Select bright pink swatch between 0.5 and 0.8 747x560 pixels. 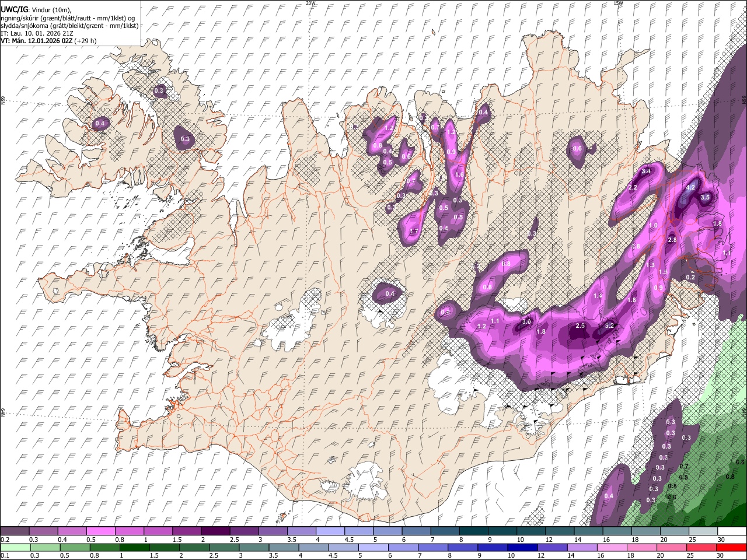coord(100,531)
